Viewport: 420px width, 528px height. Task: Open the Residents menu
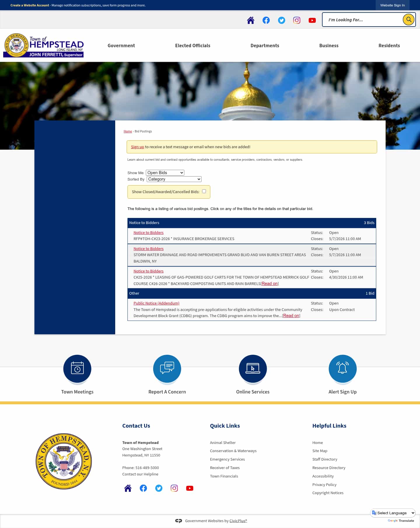pyautogui.click(x=389, y=46)
